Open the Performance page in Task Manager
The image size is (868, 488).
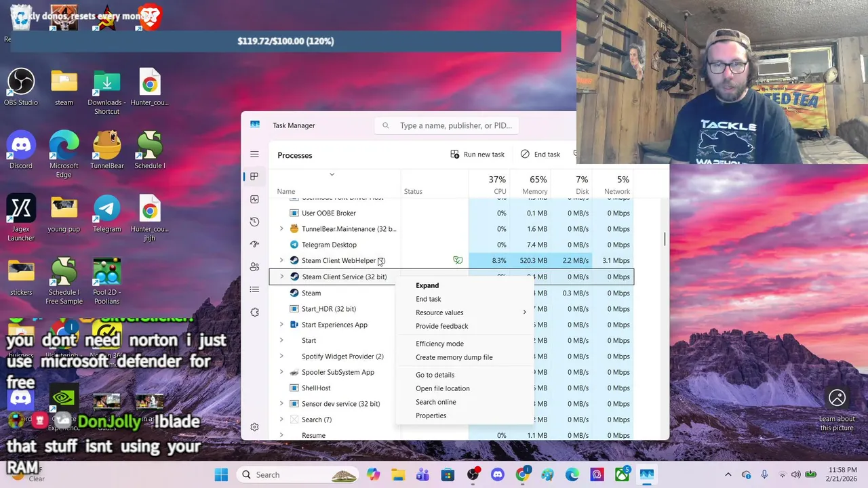coord(254,199)
